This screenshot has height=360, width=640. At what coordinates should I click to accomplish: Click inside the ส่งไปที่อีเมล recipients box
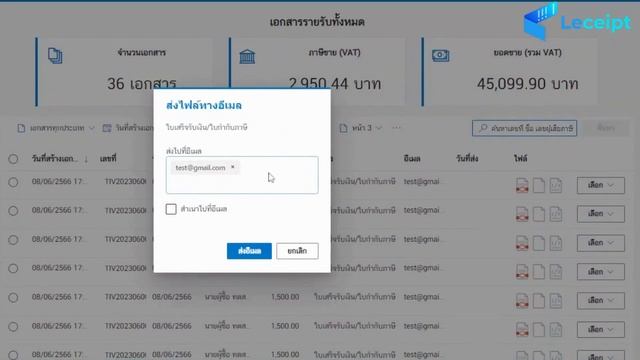pos(242,175)
